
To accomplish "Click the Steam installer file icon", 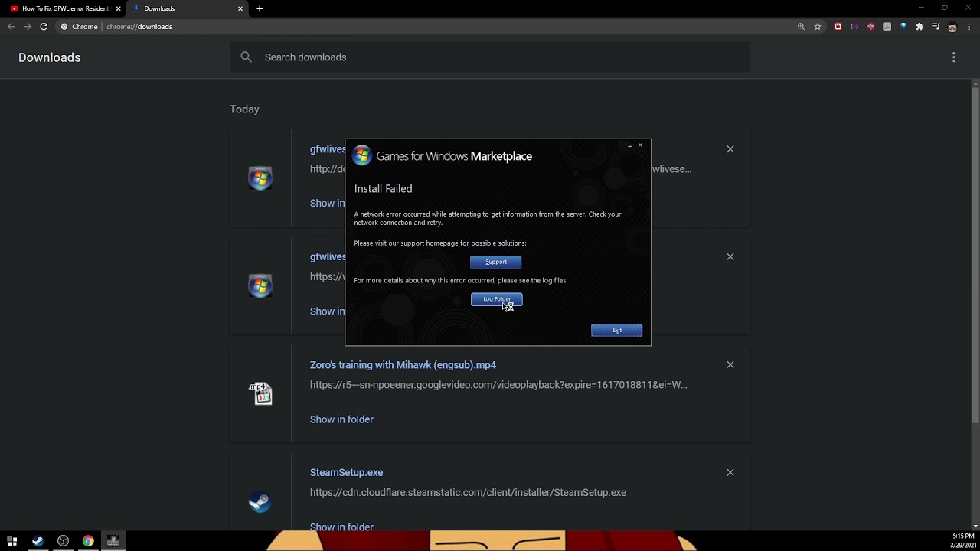I will click(x=260, y=502).
